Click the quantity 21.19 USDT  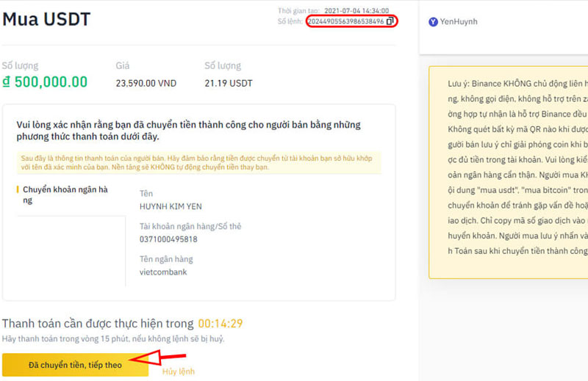coord(229,83)
